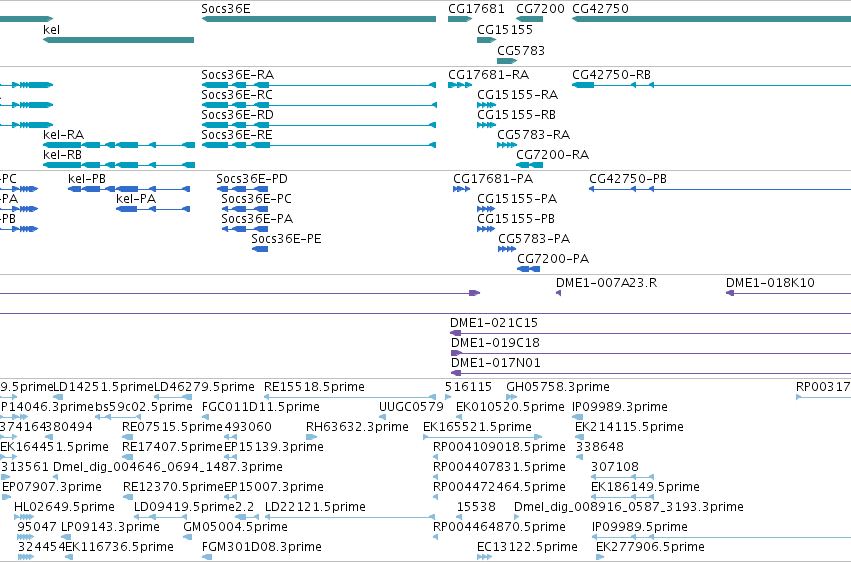Click the EP15139.3prime EST
851x562 pixels.
(x=230, y=457)
